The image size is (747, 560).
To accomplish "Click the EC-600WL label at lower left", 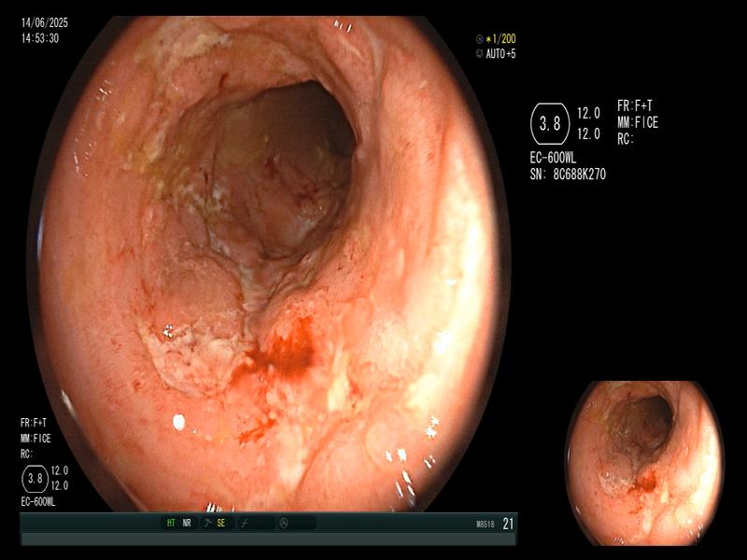I will tap(38, 502).
